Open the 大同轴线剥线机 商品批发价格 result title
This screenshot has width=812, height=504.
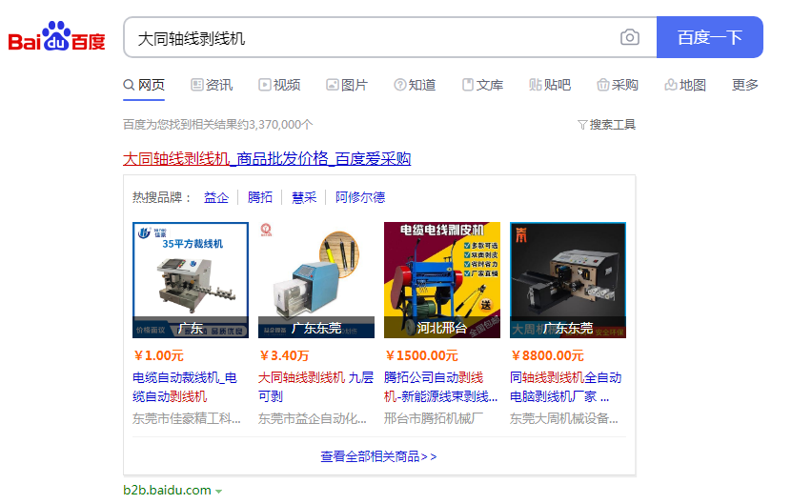(x=267, y=158)
